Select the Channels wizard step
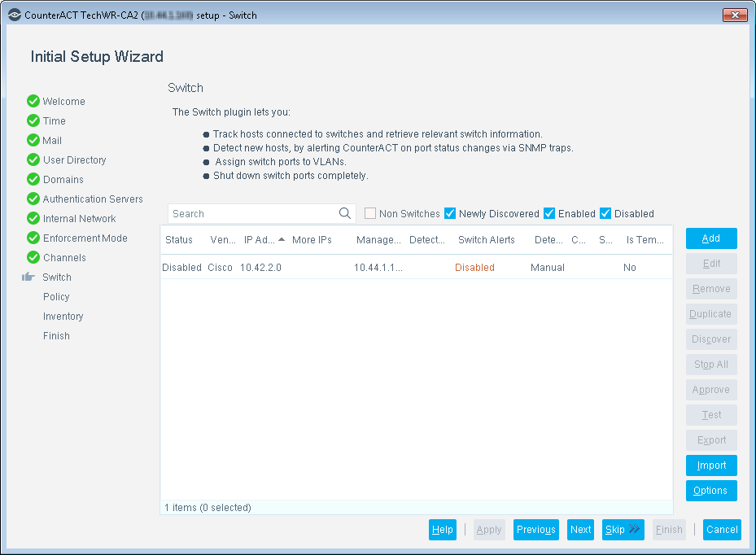 [x=64, y=257]
